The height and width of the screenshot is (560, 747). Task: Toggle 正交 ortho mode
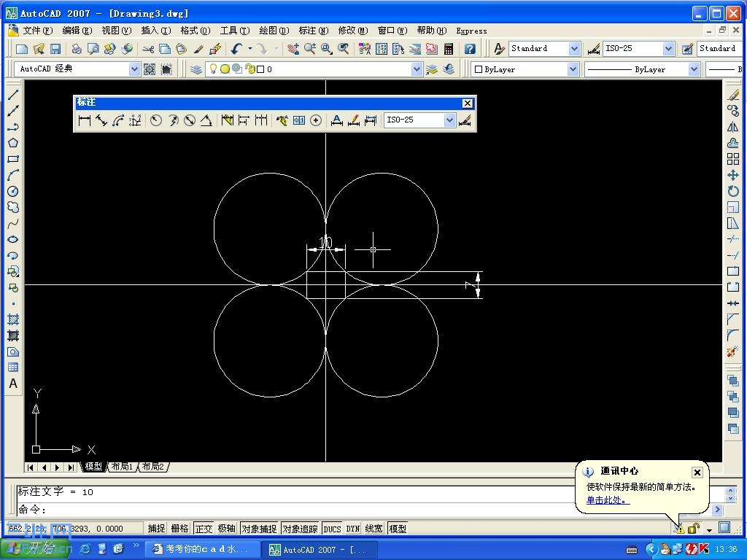click(x=204, y=529)
